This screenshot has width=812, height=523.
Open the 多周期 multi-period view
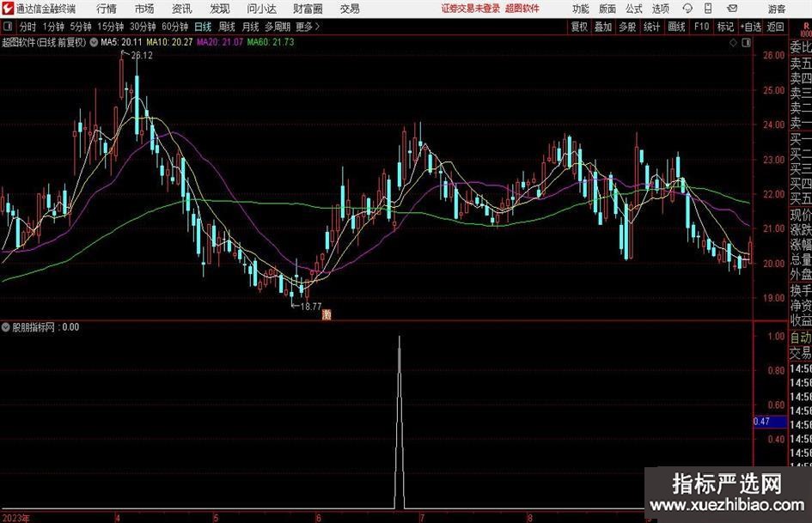pos(278,27)
